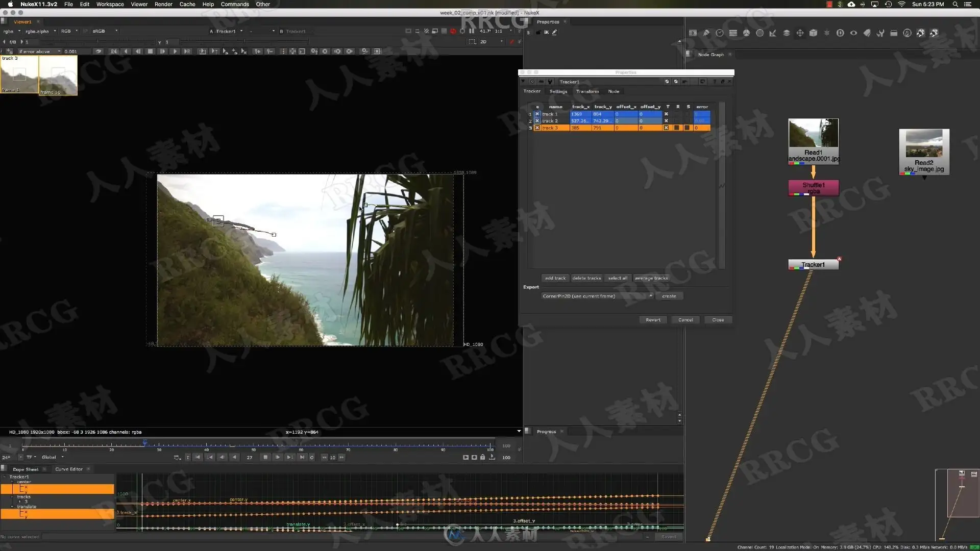Click the pause viewer icon
The width and height of the screenshot is (980, 551).
[x=472, y=31]
